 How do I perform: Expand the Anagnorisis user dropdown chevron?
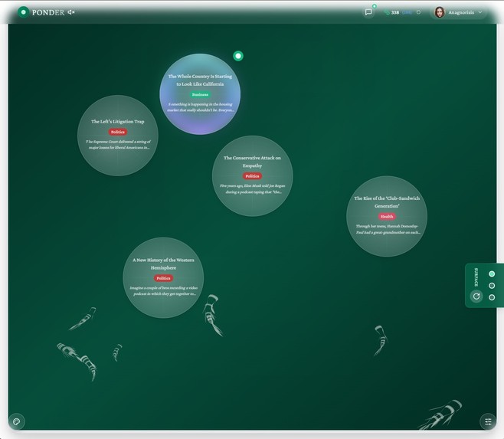point(480,12)
